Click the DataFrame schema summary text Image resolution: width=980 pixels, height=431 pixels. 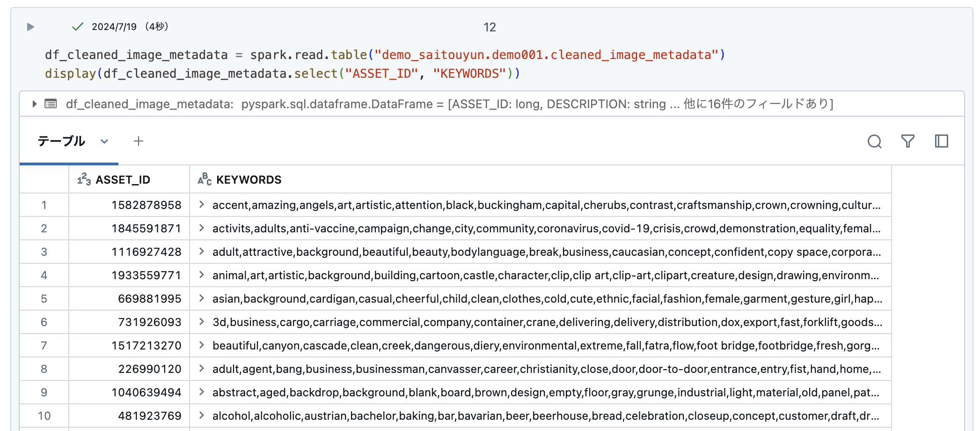[x=450, y=104]
